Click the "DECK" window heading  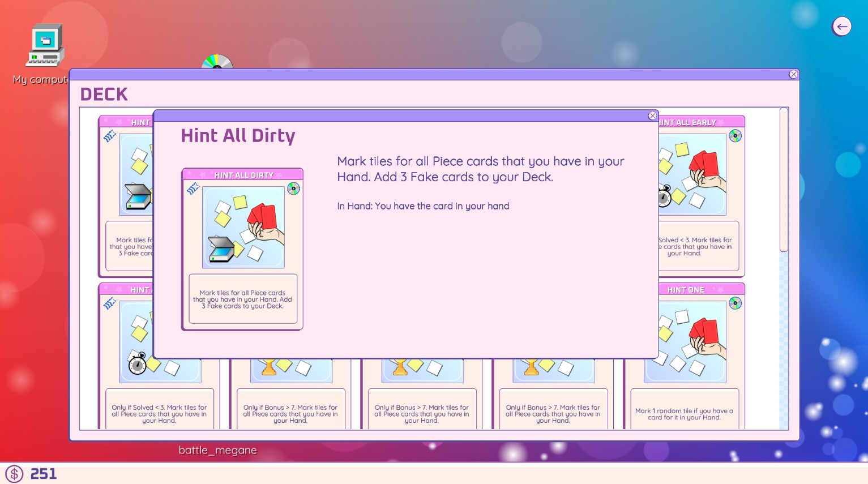104,94
